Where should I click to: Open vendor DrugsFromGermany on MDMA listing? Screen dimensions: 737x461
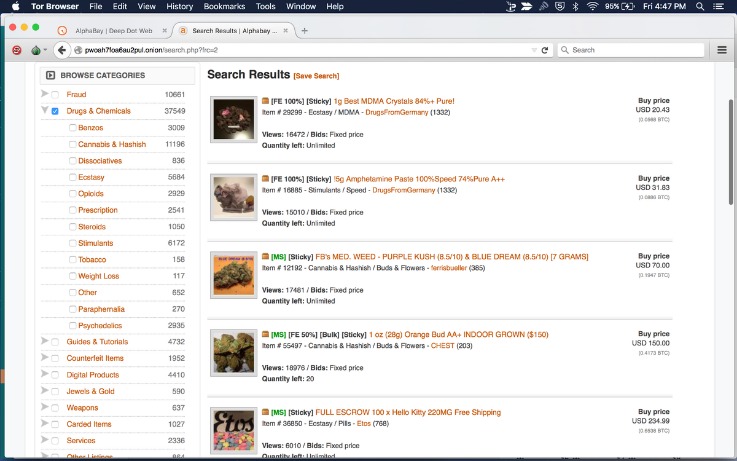397,112
